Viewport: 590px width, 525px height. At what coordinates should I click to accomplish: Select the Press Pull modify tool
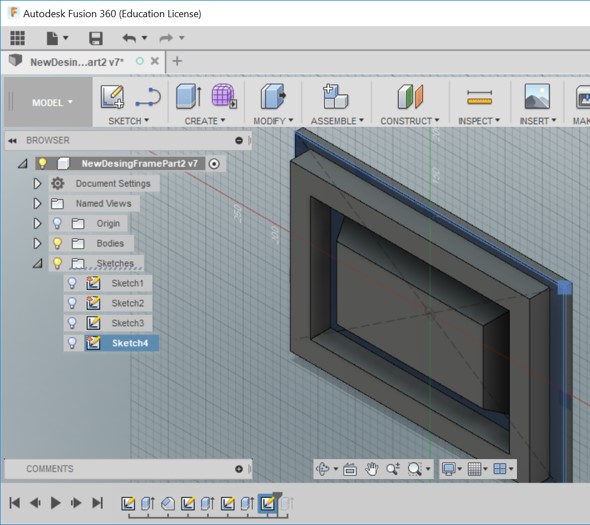tap(273, 96)
